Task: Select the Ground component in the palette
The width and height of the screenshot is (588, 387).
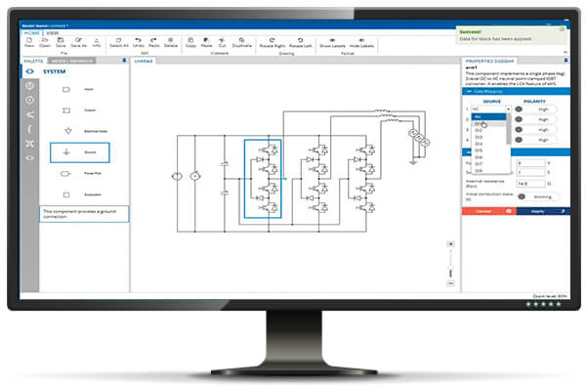Action: (x=80, y=152)
